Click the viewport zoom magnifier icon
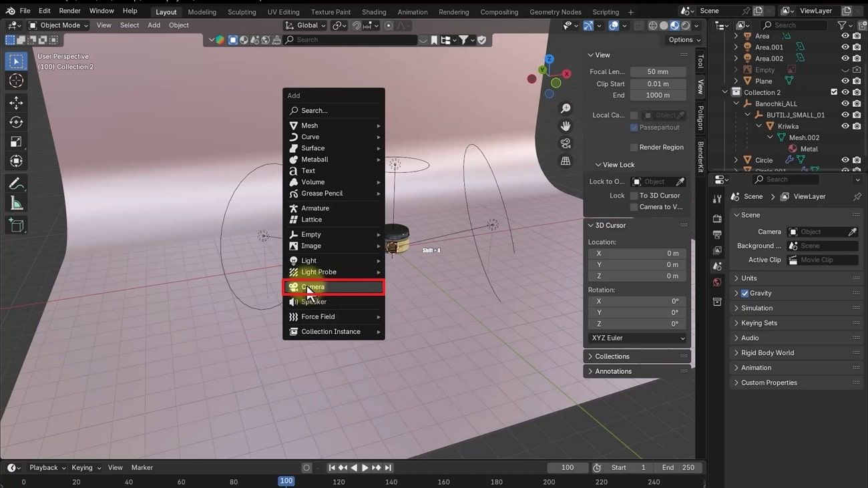The image size is (868, 488). [566, 107]
